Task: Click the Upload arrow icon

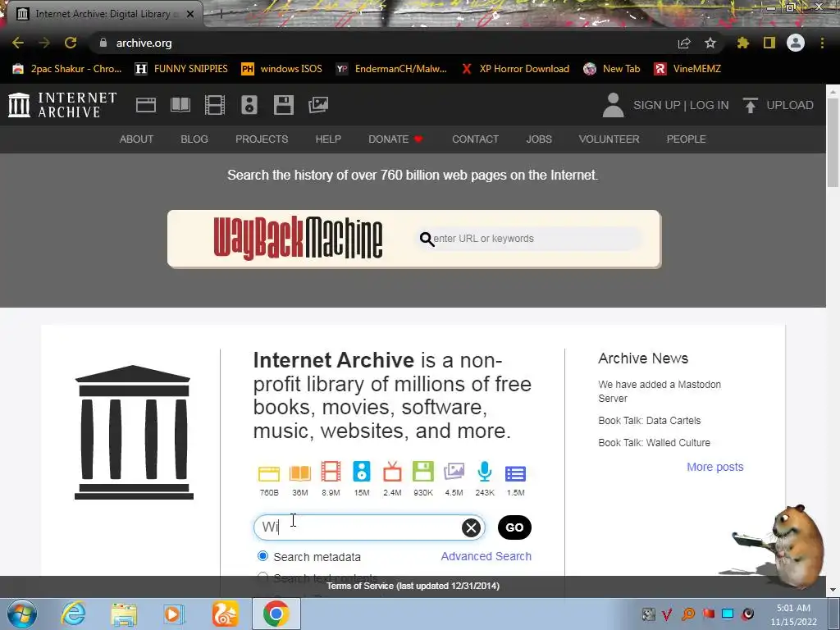Action: point(750,105)
